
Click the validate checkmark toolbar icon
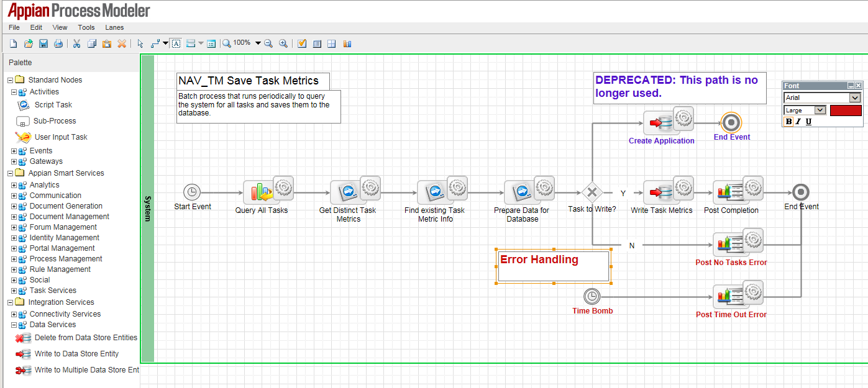pyautogui.click(x=302, y=43)
